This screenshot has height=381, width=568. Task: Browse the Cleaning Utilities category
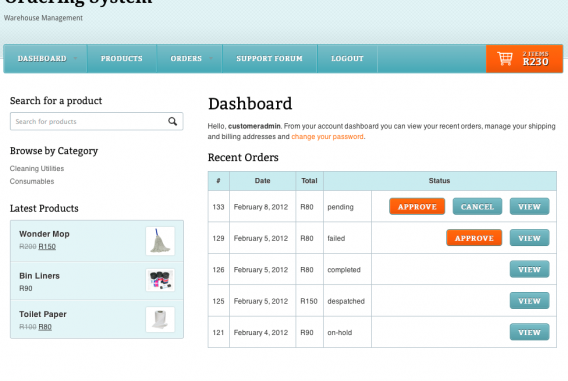(37, 168)
